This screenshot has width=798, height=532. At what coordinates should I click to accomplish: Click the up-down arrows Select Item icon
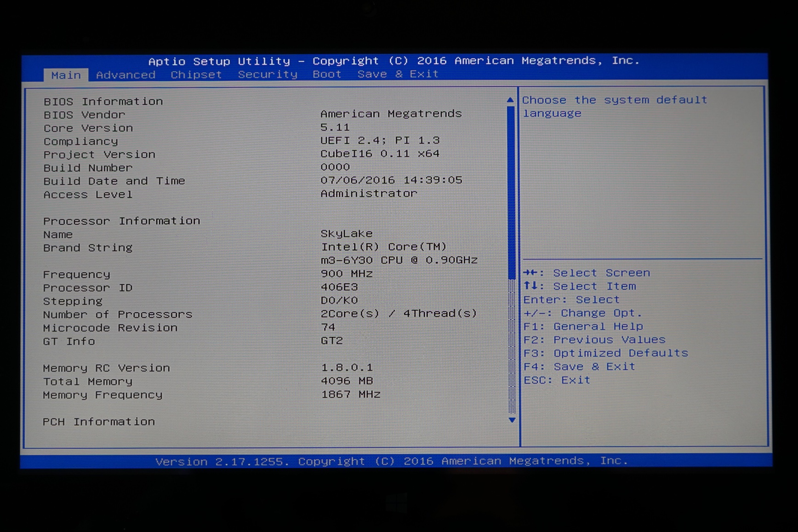[x=530, y=286]
